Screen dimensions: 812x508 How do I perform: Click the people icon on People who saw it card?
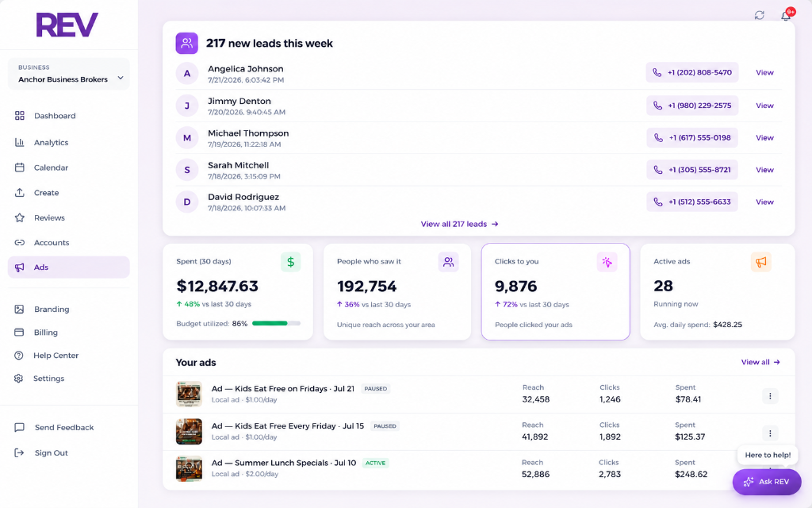[x=449, y=262]
